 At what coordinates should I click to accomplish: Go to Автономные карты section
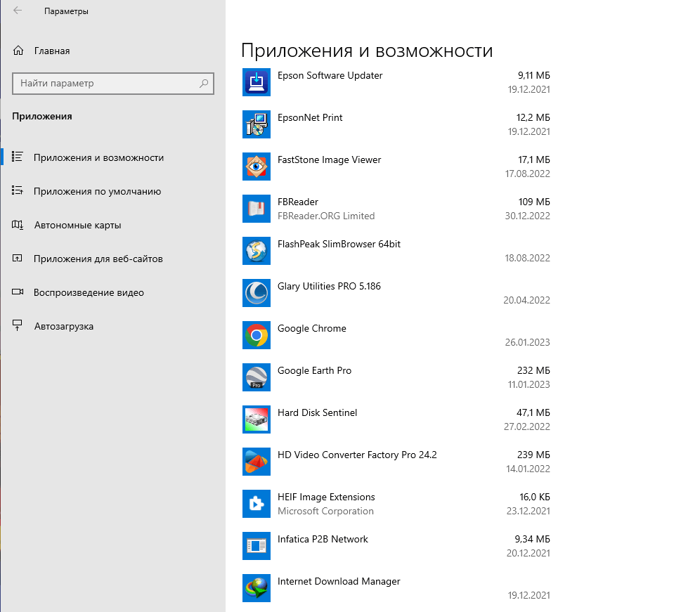tap(78, 225)
